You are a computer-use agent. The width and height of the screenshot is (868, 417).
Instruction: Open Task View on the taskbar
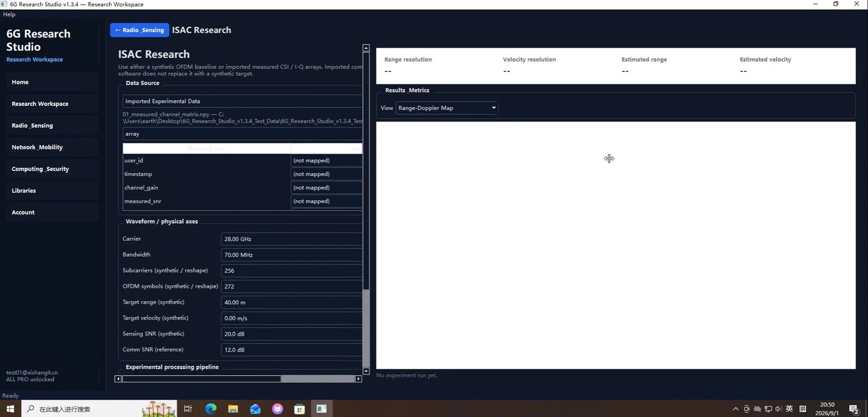188,409
